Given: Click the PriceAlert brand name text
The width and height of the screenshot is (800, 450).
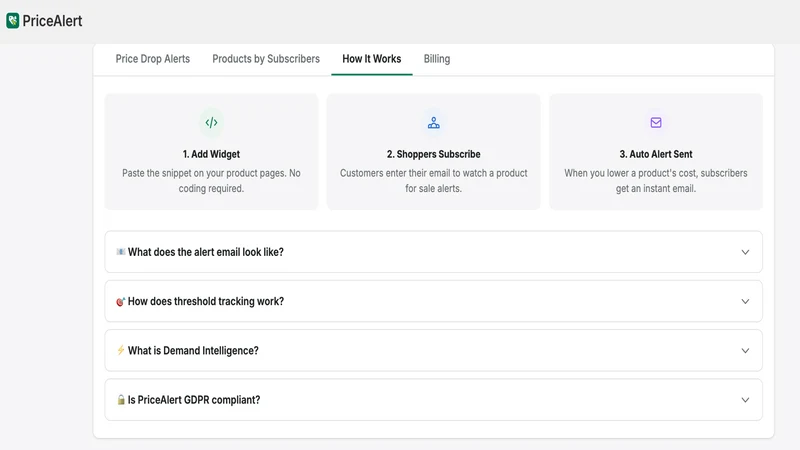Looking at the screenshot, I should pyautogui.click(x=52, y=21).
